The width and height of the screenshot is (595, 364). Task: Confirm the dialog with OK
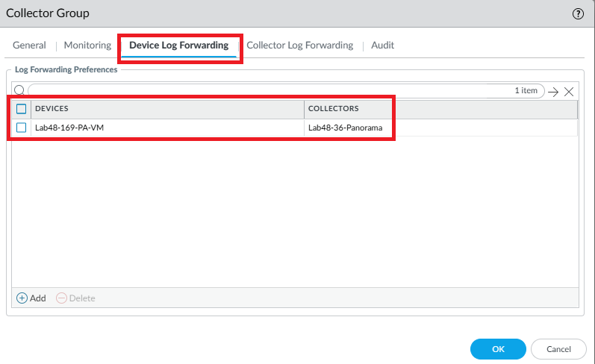coord(498,349)
